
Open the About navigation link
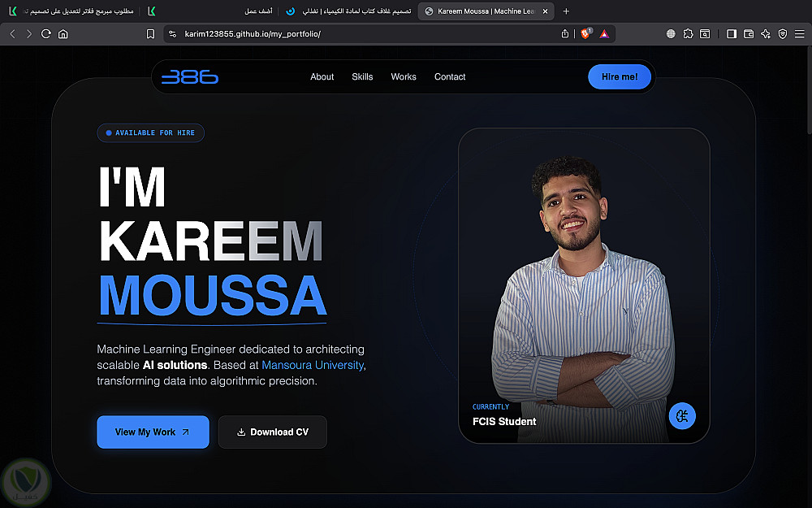point(322,76)
